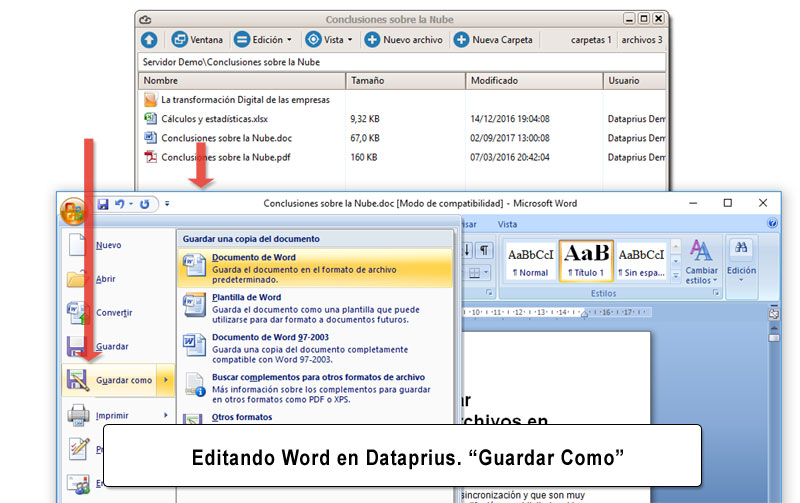The height and width of the screenshot is (503, 800).
Task: Select Plantilla de Word save option
Action: pos(315,308)
